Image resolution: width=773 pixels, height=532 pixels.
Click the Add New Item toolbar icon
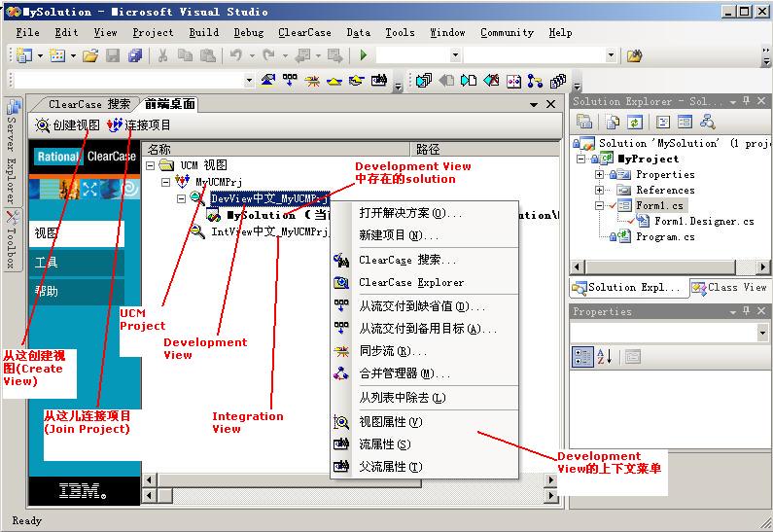coord(57,55)
